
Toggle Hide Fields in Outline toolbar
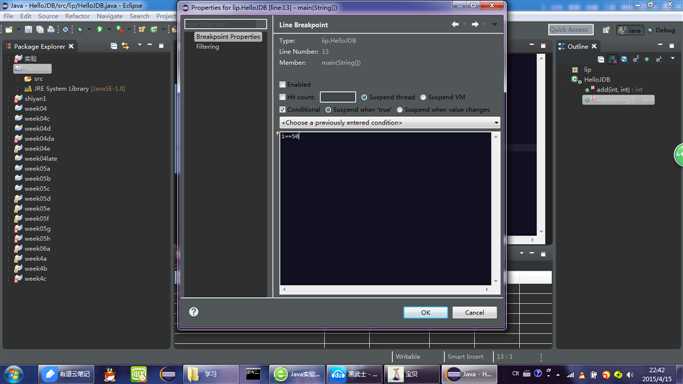point(624,59)
